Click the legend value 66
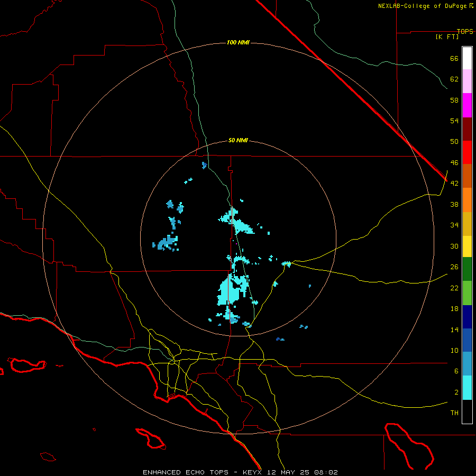476x476 pixels. click(x=454, y=59)
